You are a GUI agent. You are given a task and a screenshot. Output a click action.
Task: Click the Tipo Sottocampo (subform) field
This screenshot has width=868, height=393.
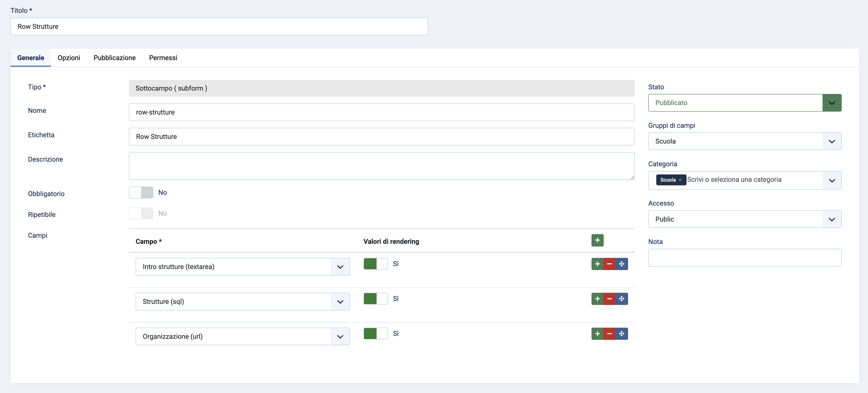coord(381,88)
